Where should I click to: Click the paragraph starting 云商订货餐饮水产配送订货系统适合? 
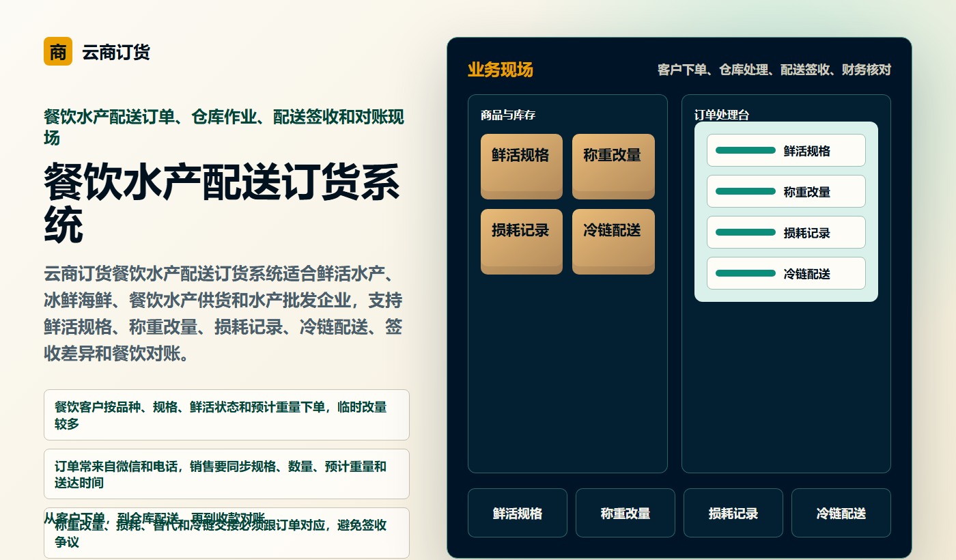pyautogui.click(x=223, y=314)
